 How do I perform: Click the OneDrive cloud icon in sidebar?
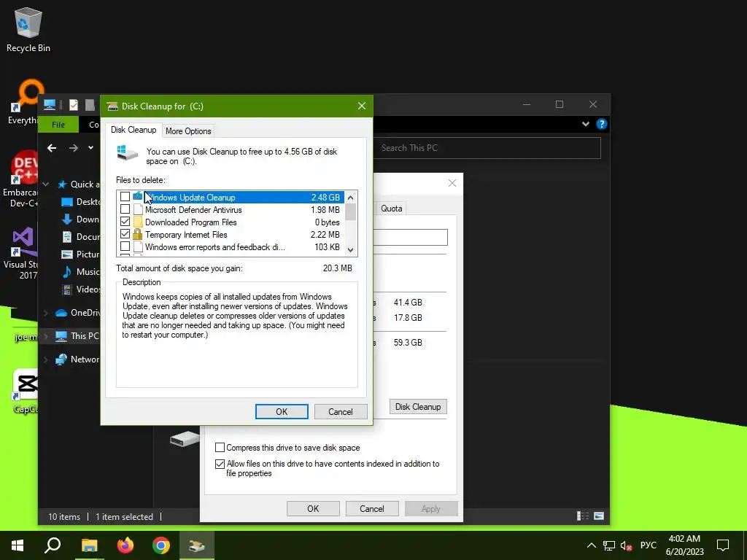click(61, 313)
